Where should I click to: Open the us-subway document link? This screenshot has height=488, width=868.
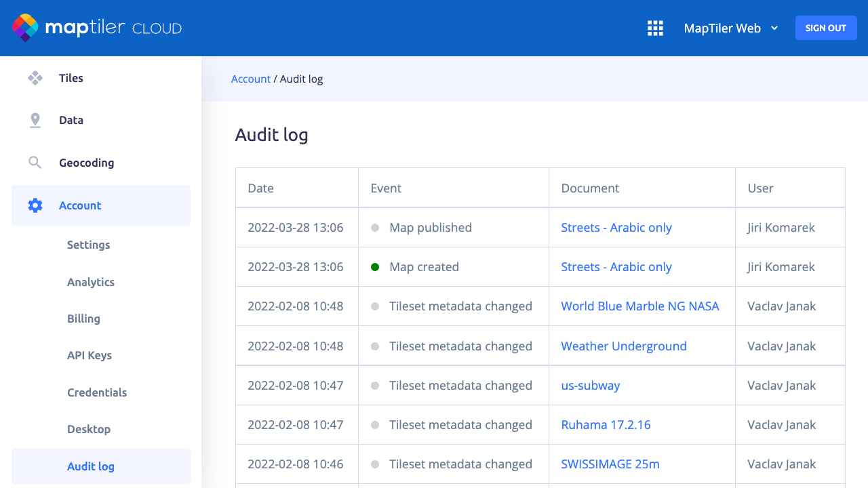tap(590, 385)
